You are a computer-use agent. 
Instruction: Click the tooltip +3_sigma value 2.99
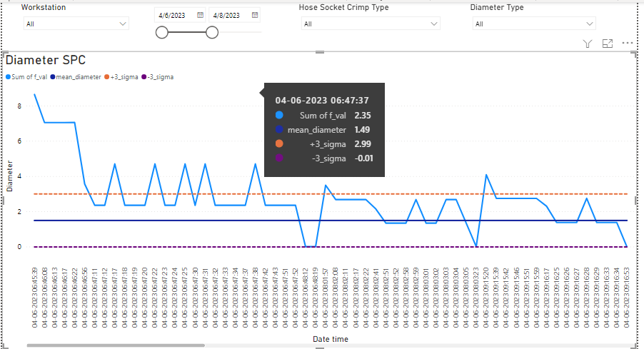tap(363, 144)
